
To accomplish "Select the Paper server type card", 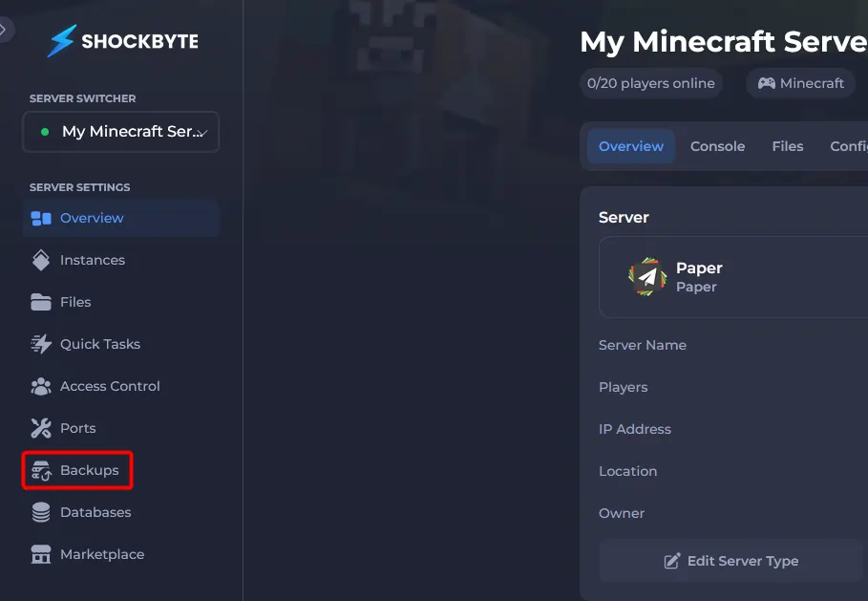I will point(733,277).
